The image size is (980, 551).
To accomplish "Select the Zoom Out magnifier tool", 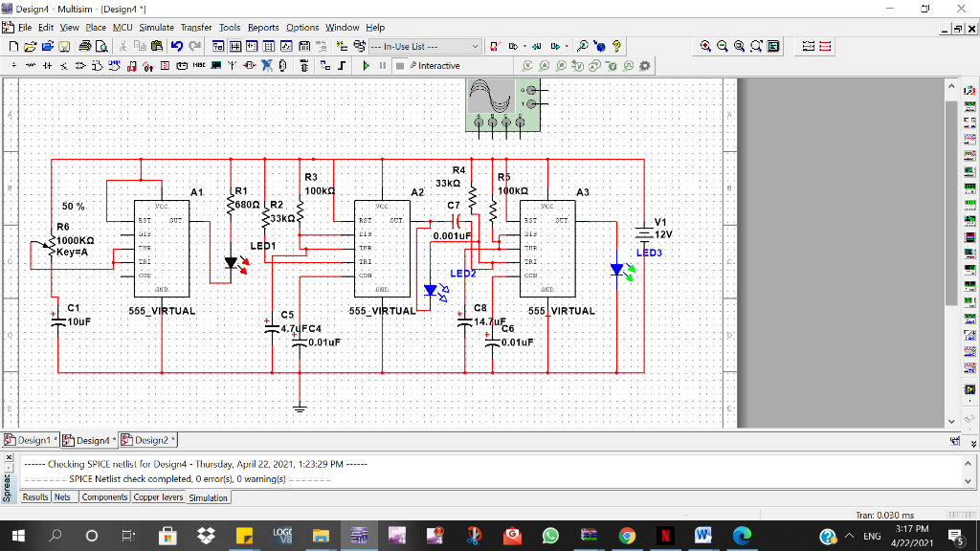I will [722, 46].
